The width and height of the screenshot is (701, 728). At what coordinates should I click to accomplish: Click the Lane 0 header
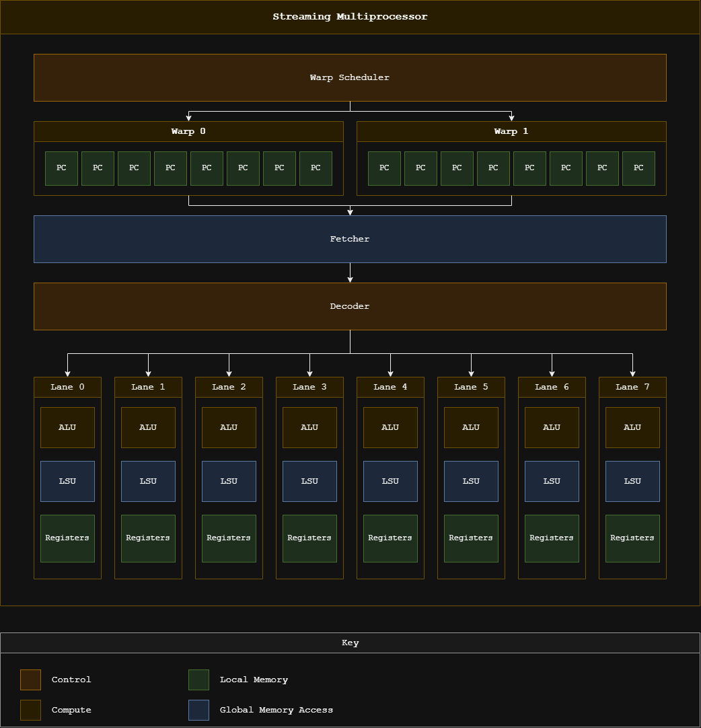coord(67,388)
